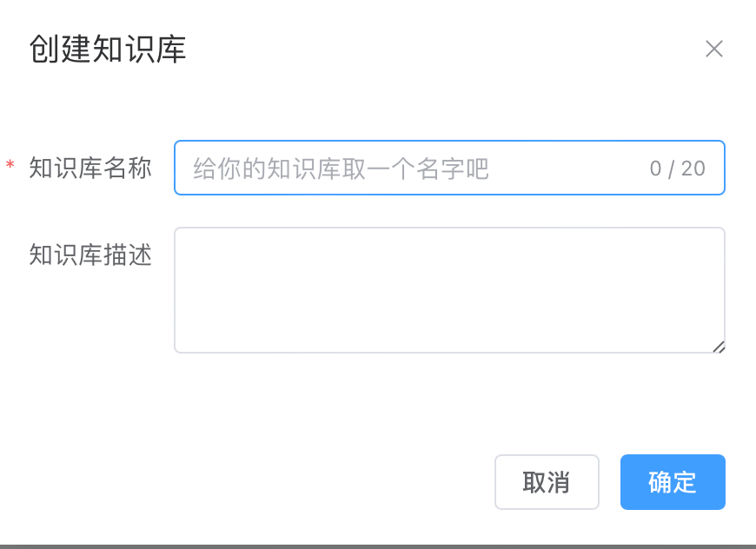Click the textarea resize handle icon

click(719, 347)
